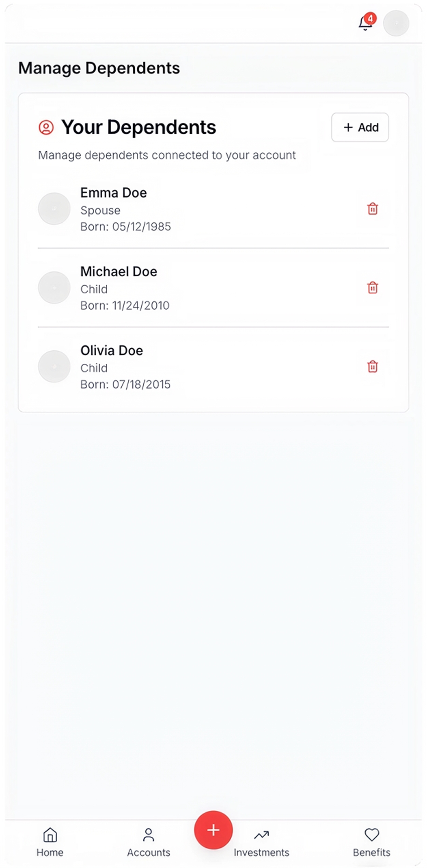Select Michael Doe's avatar thumbnail
Image resolution: width=427 pixels, height=868 pixels.
[54, 288]
